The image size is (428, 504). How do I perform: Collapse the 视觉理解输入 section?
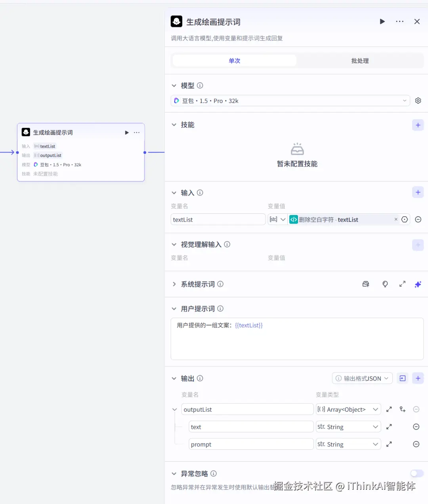[174, 245]
